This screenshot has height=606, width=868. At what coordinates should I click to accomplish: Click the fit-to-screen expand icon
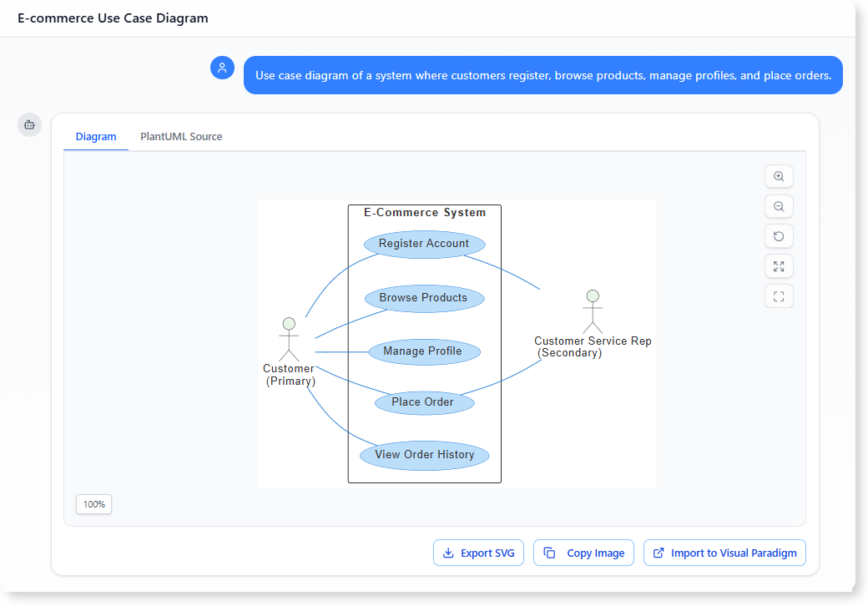(778, 266)
